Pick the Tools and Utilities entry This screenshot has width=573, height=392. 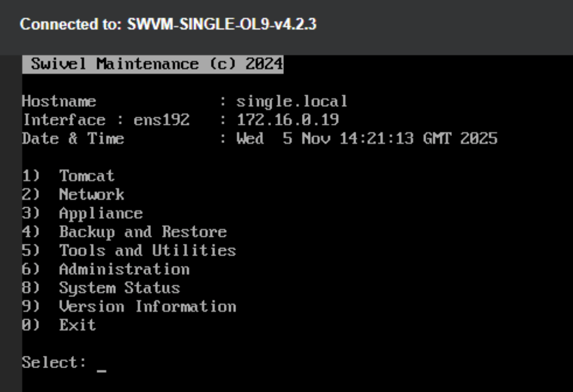point(147,251)
